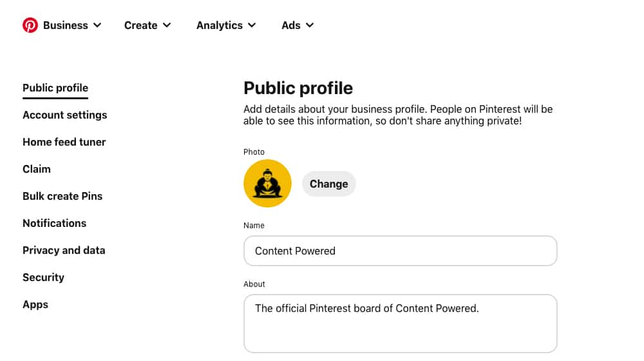Click the Change photo button
This screenshot has width=644, height=361.
click(328, 184)
